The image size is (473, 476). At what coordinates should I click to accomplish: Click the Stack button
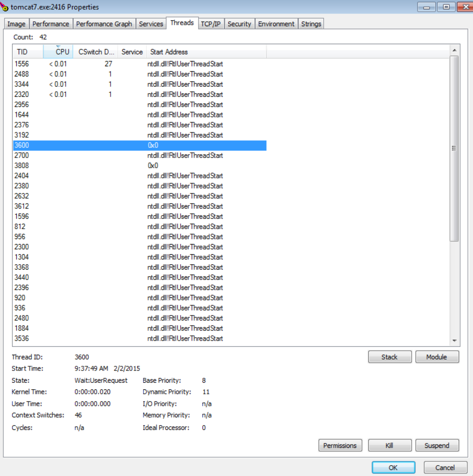390,357
